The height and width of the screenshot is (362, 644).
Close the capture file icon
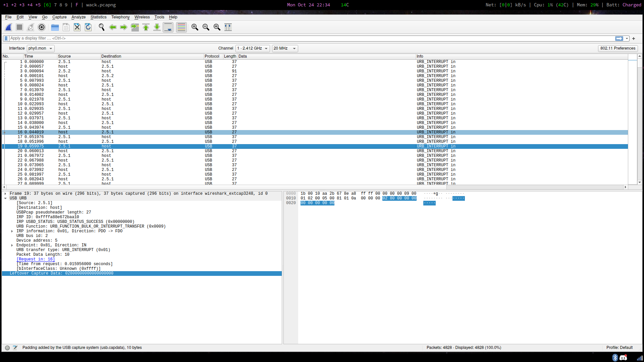click(77, 27)
